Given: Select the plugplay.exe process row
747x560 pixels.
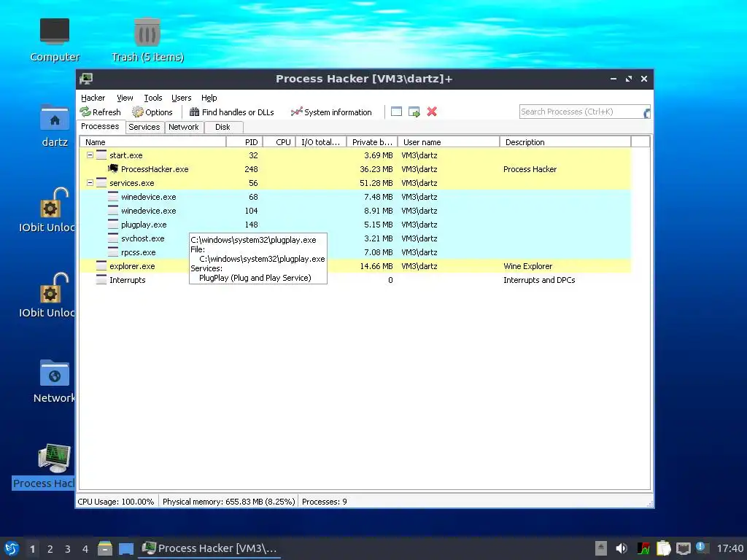Looking at the screenshot, I should 355,225.
